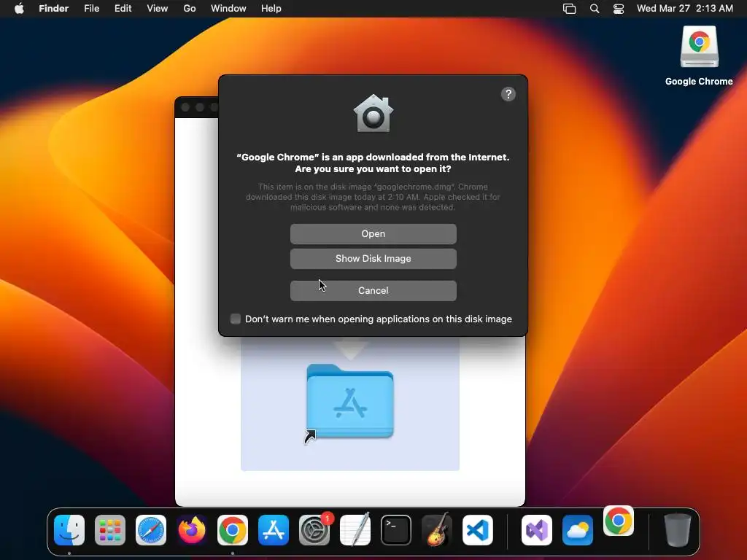
Task: Launch Visual Studio Code from the Dock
Action: (478, 530)
